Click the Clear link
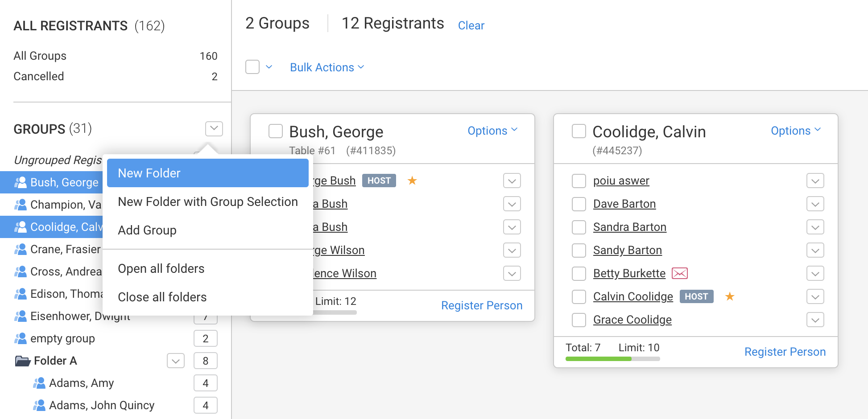The height and width of the screenshot is (419, 868). pyautogui.click(x=471, y=25)
